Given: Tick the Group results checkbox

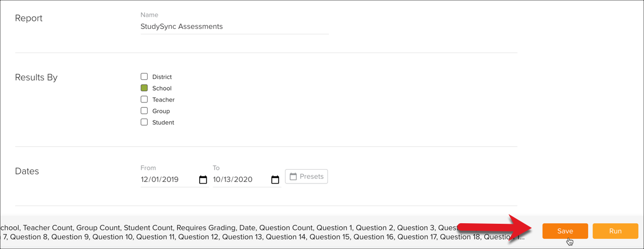Looking at the screenshot, I should coord(144,111).
